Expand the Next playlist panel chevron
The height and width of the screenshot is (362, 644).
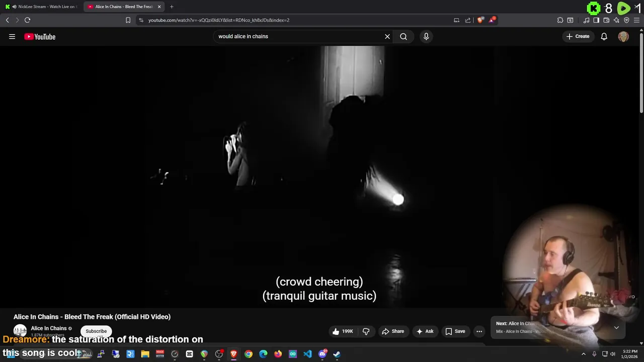(616, 327)
